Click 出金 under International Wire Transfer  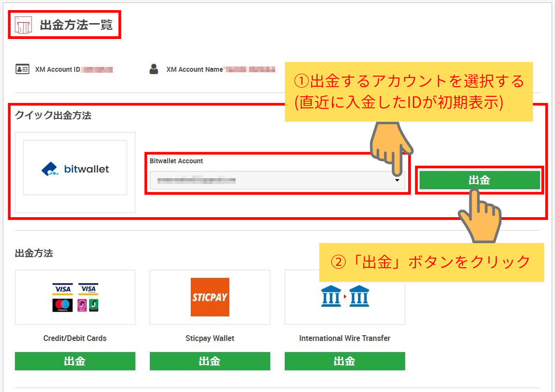click(x=344, y=361)
